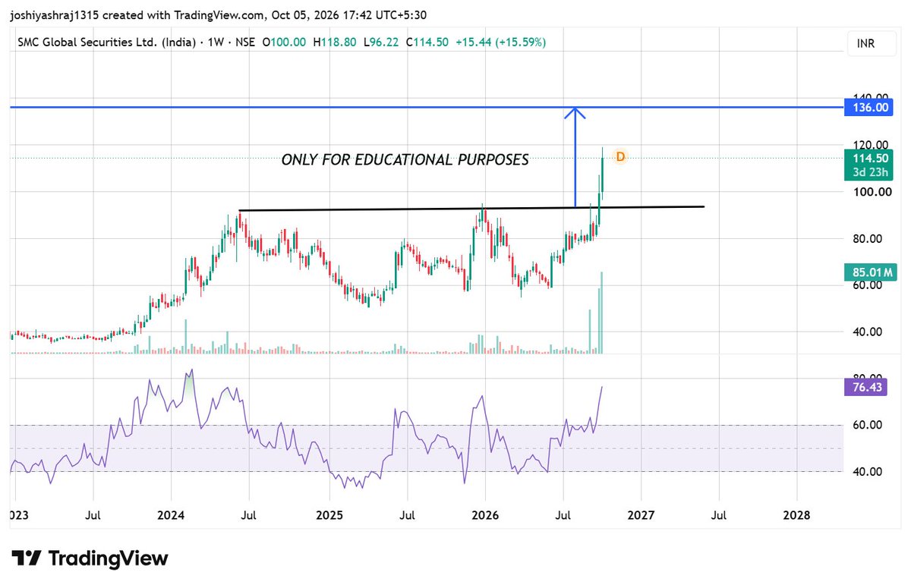The width and height of the screenshot is (911, 588).
Task: Click the orange D dividend marker
Action: 620,157
